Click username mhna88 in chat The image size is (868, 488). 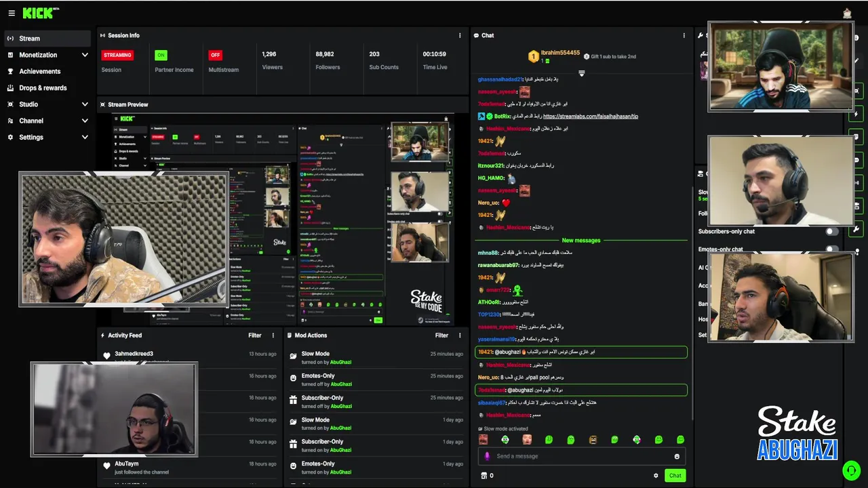(488, 253)
